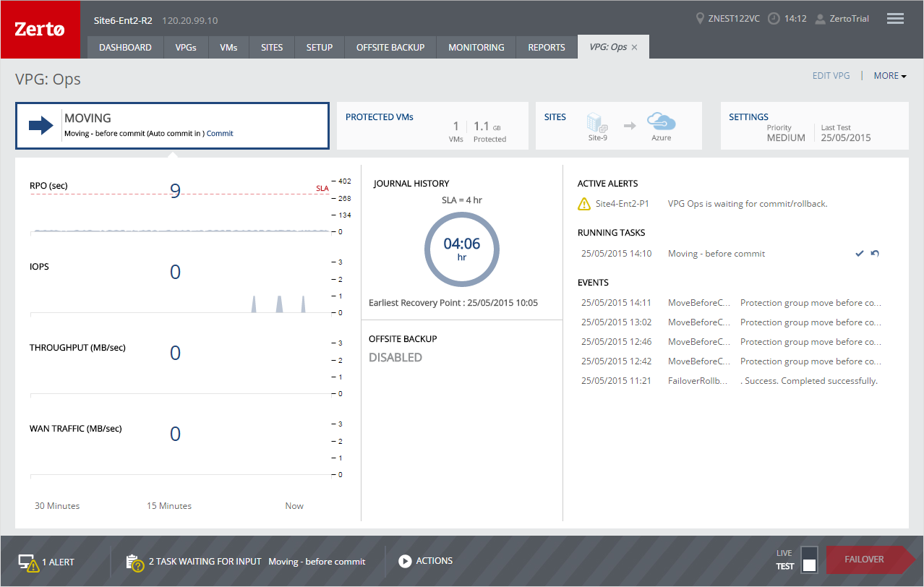Toggle the Live/Test failover switch
924x587 pixels.
809,559
